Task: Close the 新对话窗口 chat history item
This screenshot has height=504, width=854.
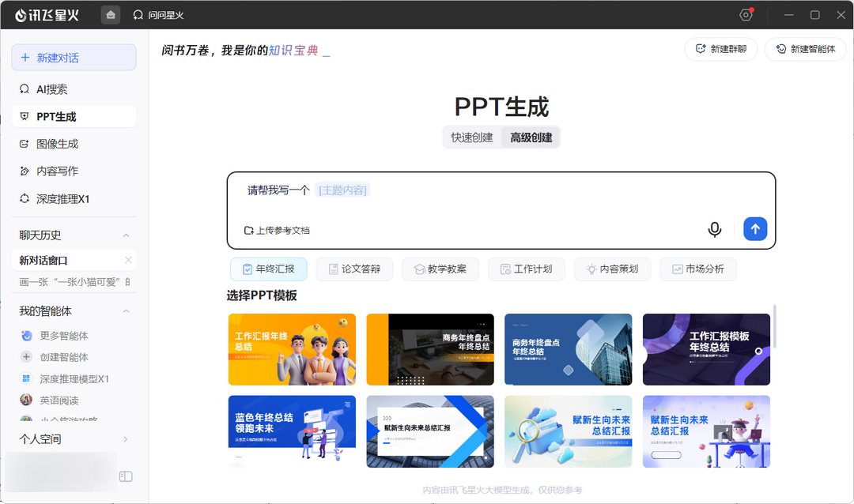Action: (x=128, y=260)
